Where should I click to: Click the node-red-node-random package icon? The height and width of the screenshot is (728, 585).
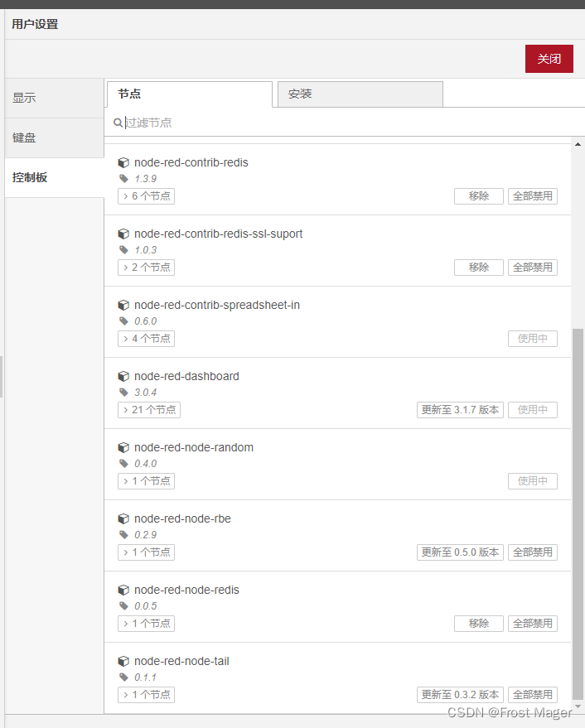pos(123,447)
